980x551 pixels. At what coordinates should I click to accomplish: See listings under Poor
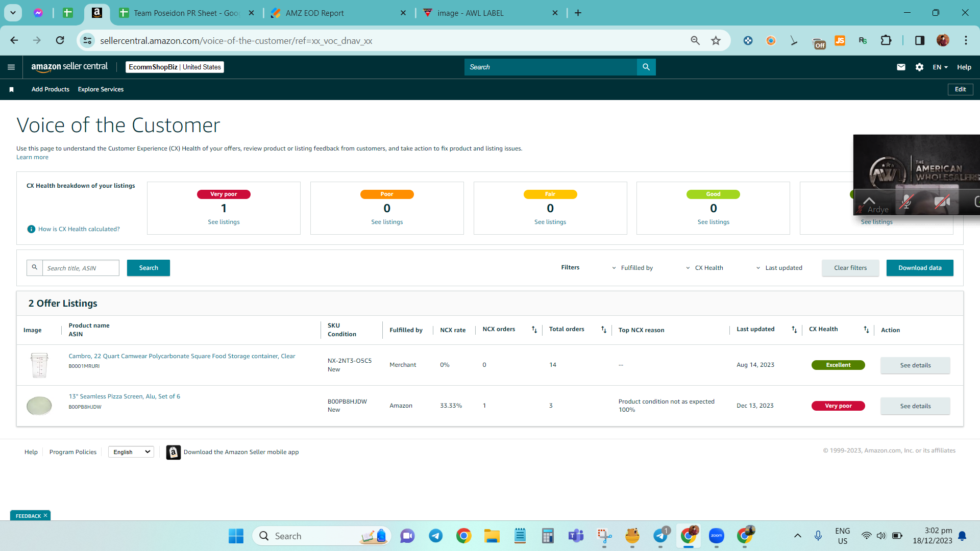pyautogui.click(x=387, y=222)
